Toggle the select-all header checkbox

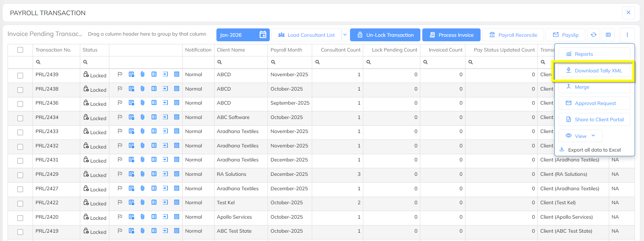(20, 50)
